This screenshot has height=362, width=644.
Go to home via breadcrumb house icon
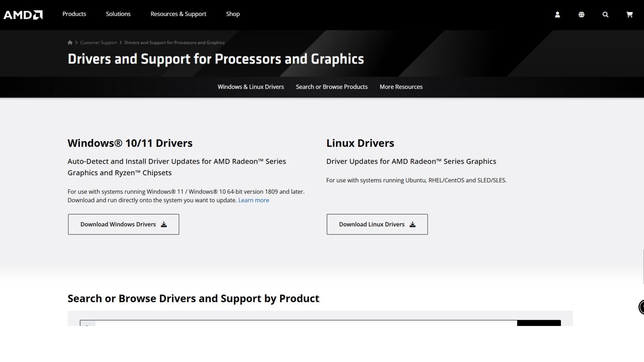(70, 42)
